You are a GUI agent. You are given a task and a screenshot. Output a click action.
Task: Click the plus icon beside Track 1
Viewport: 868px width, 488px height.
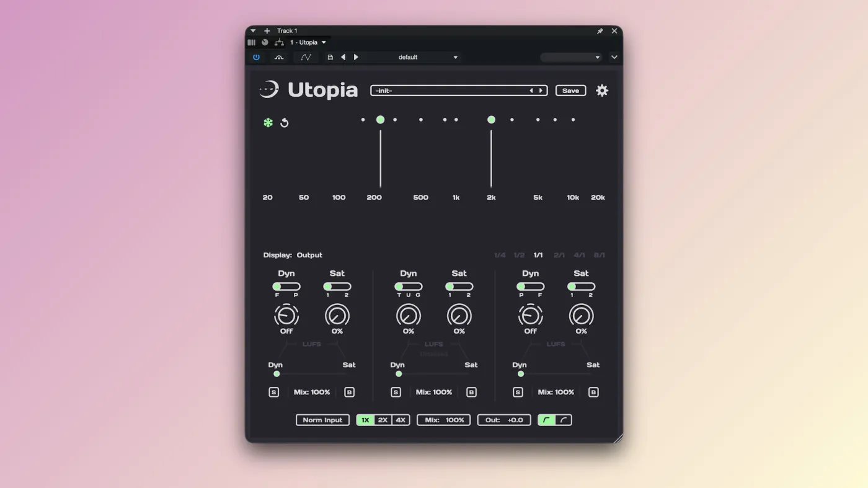(267, 30)
